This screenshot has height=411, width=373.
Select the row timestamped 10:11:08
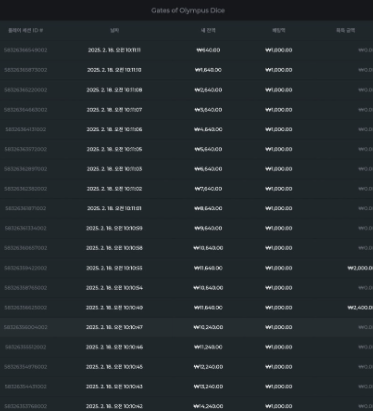[x=186, y=90]
